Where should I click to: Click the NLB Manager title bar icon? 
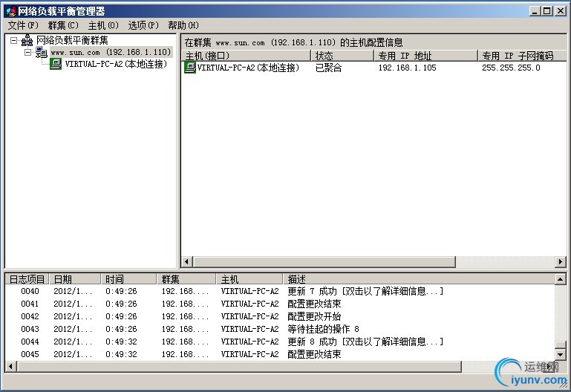click(x=11, y=11)
